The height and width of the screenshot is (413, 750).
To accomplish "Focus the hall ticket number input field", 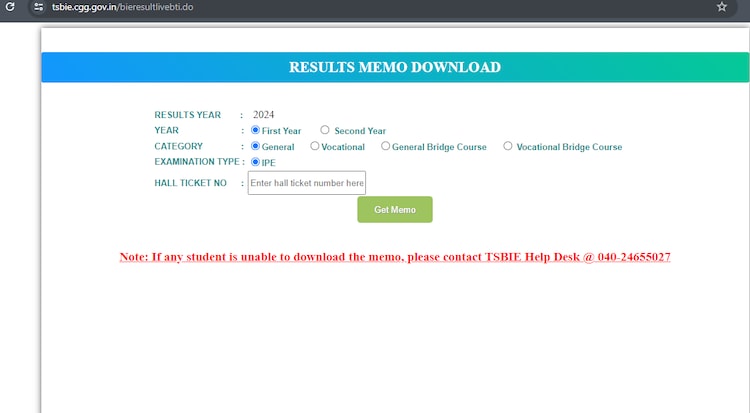I will tap(307, 183).
